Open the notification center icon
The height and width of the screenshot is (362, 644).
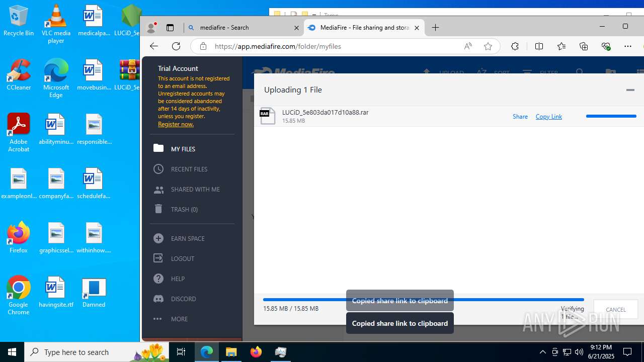click(627, 352)
